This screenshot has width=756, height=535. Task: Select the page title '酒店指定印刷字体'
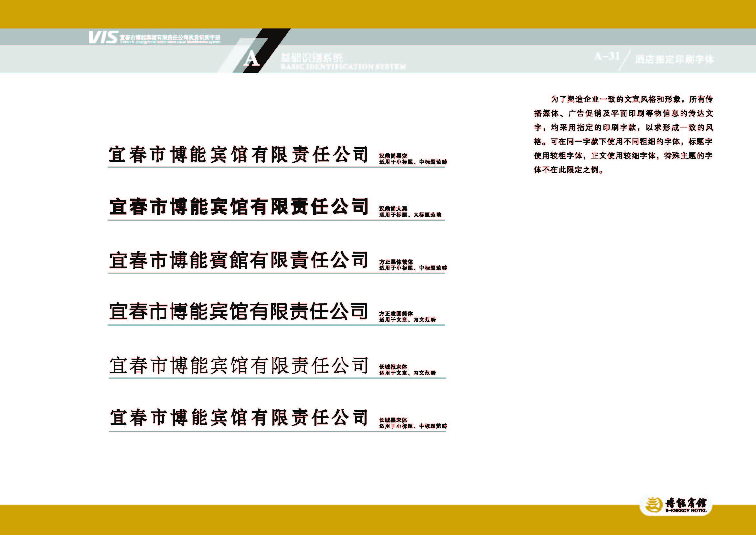pos(674,59)
